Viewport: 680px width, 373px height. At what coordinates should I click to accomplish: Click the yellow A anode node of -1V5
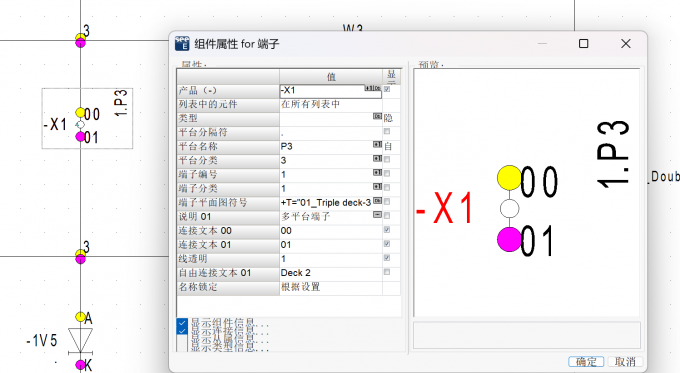[80, 317]
